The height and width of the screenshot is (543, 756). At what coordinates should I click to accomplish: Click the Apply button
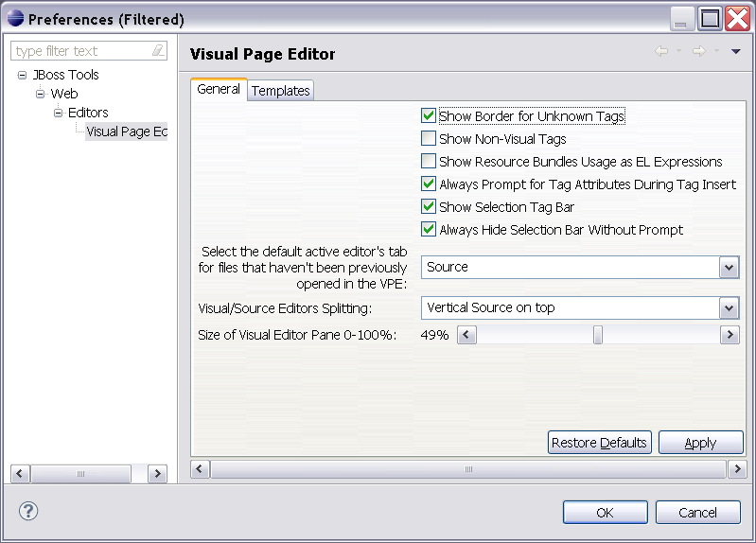click(700, 443)
